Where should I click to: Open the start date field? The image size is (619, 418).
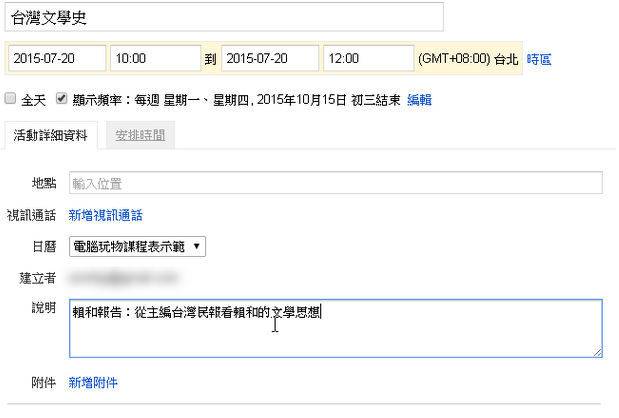pyautogui.click(x=55, y=59)
